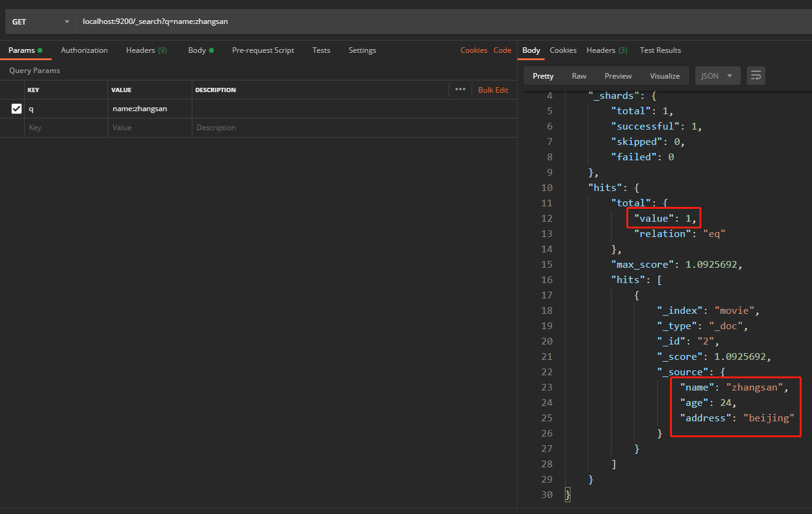This screenshot has height=514, width=812.
Task: Click the Query Params heading
Action: click(34, 71)
